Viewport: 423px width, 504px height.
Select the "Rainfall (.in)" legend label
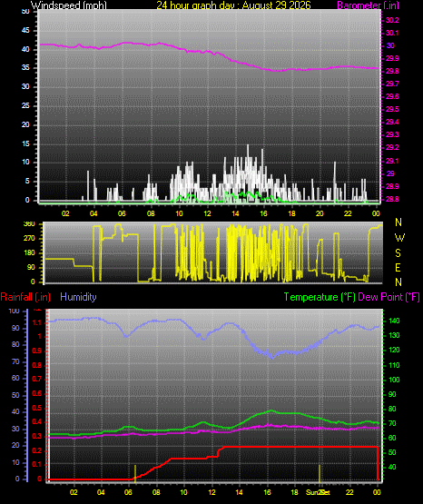click(25, 297)
